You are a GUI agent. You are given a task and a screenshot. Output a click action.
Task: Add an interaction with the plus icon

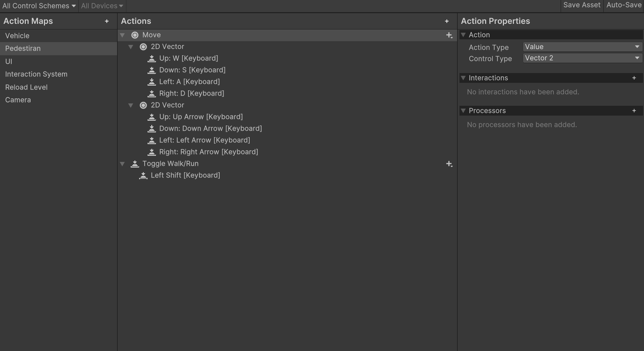[x=634, y=78]
